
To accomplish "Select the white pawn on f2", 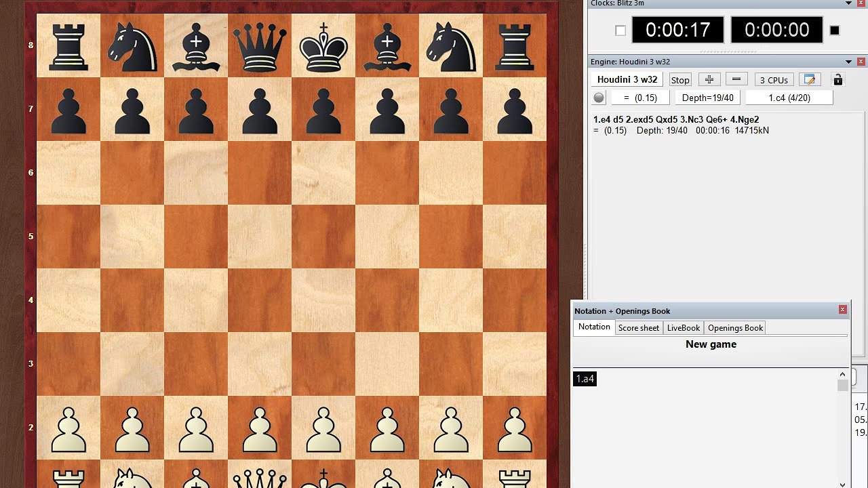I will (387, 429).
